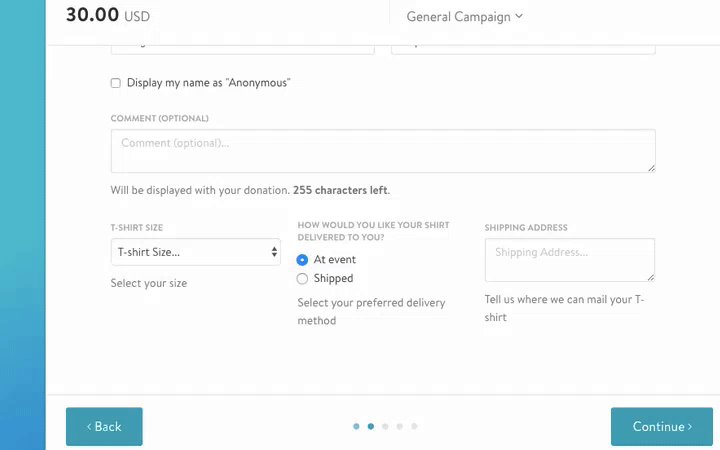Focus the Comment (optional) text area
The width and height of the screenshot is (720, 450).
[x=380, y=150]
